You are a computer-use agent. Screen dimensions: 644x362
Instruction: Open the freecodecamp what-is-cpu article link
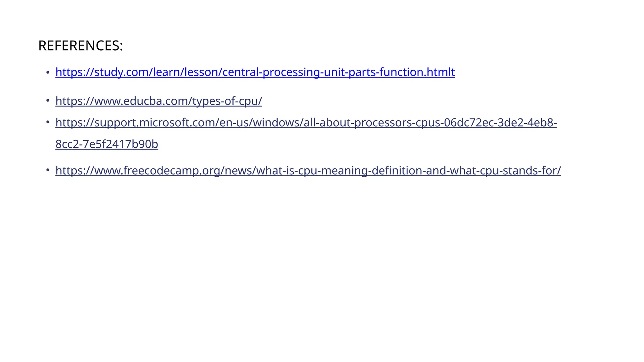click(308, 171)
